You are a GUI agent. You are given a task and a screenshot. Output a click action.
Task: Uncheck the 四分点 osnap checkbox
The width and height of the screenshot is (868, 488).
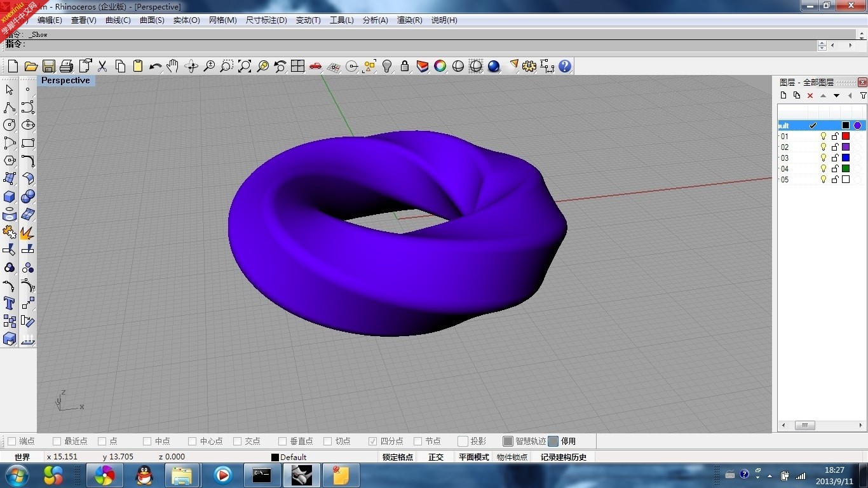pos(372,441)
